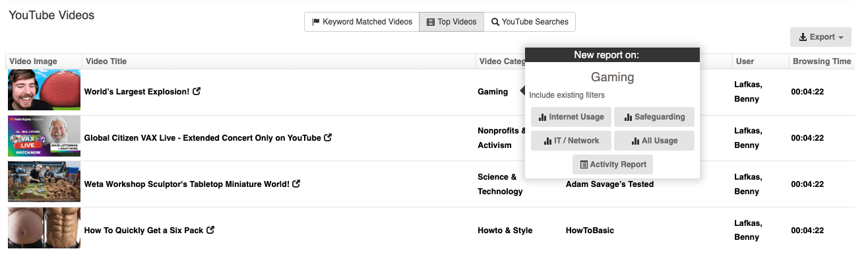Choose the All Usage report
The image size is (868, 253).
(x=654, y=141)
